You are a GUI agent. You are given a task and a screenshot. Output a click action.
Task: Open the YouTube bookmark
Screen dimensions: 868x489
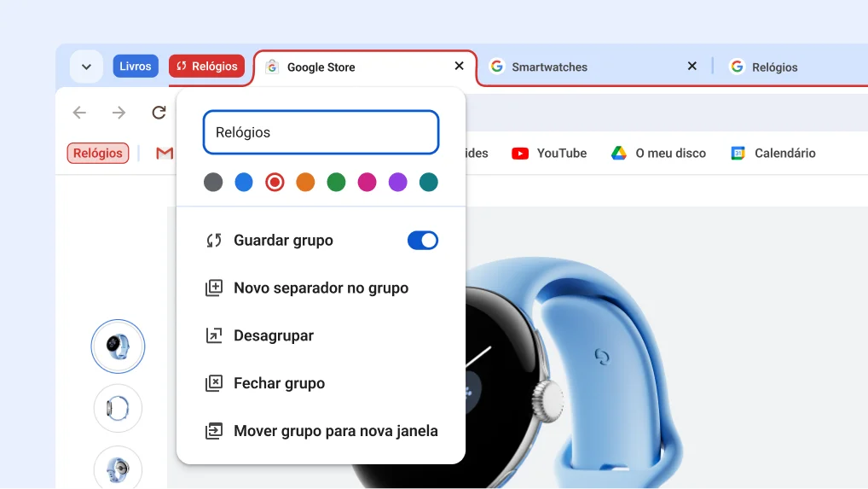(x=549, y=154)
